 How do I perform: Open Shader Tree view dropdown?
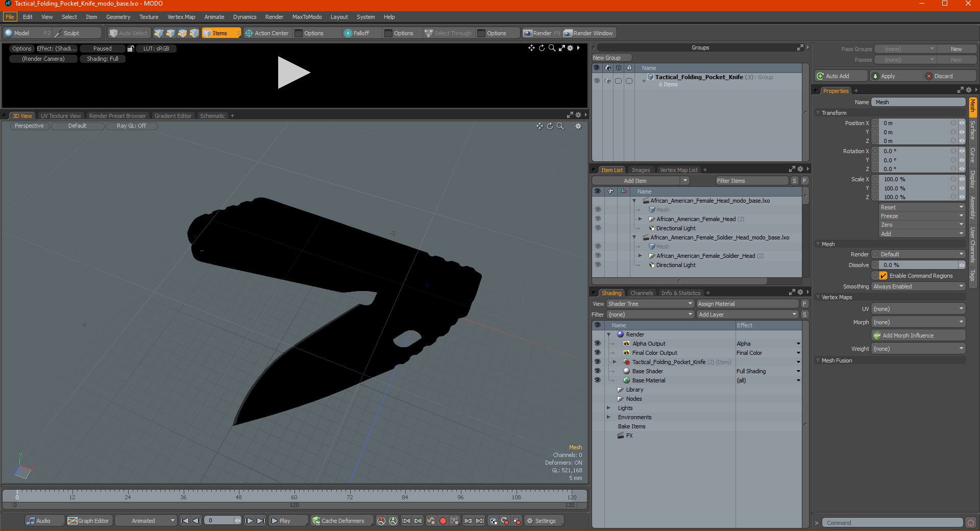pos(650,304)
